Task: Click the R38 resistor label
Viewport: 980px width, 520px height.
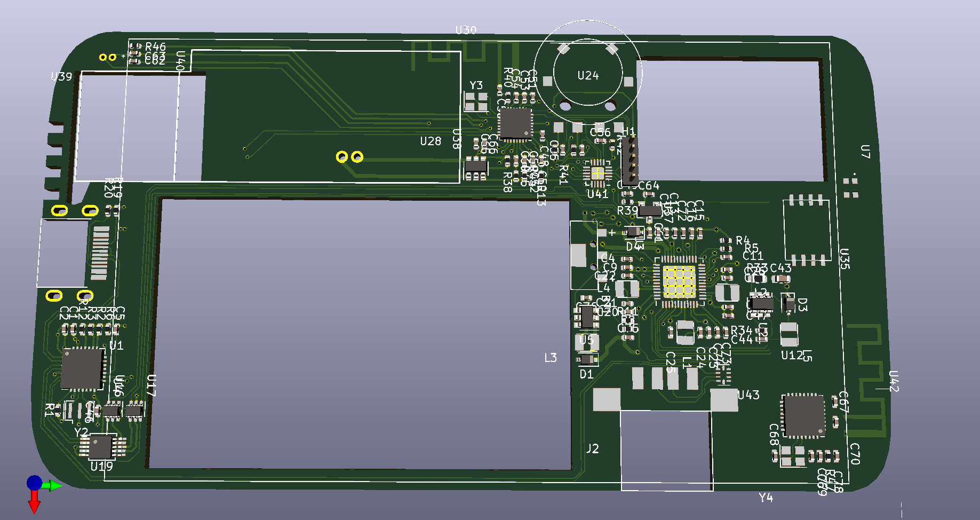Action: coord(507,182)
